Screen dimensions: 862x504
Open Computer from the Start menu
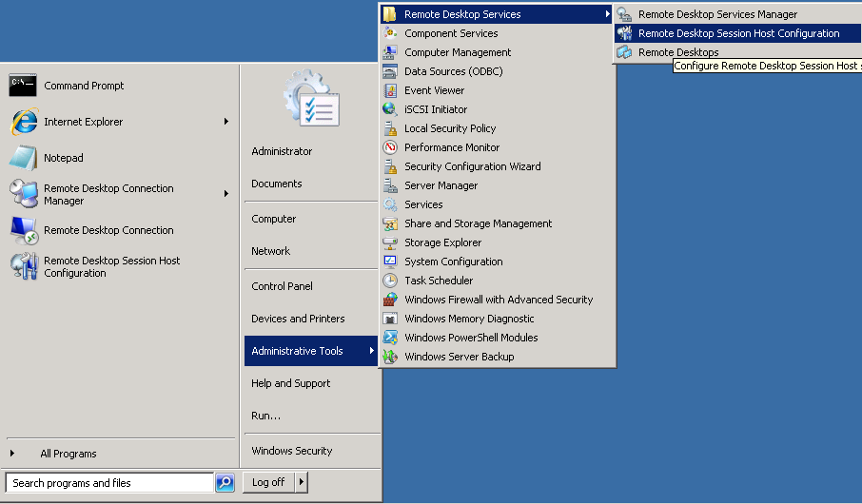[x=273, y=219]
